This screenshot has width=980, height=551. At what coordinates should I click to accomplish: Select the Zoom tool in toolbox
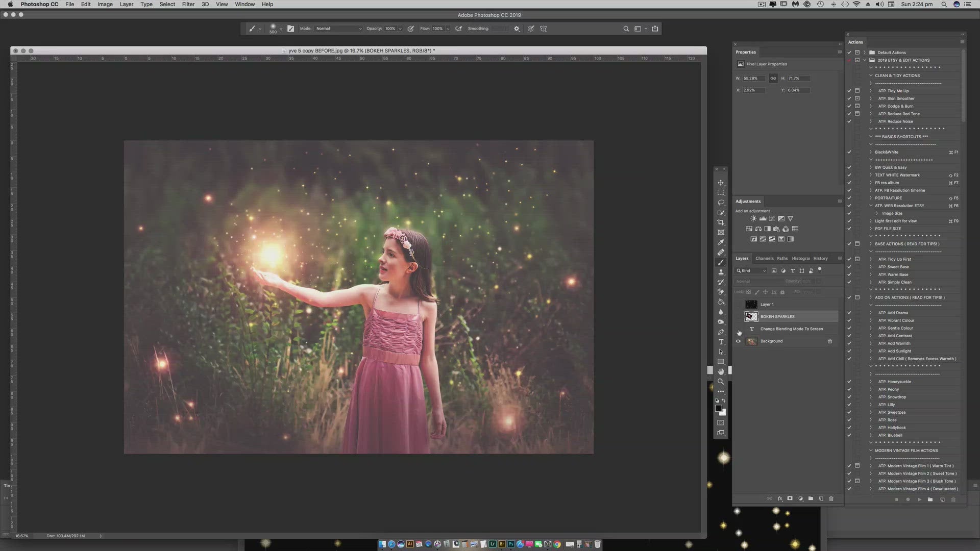click(721, 382)
